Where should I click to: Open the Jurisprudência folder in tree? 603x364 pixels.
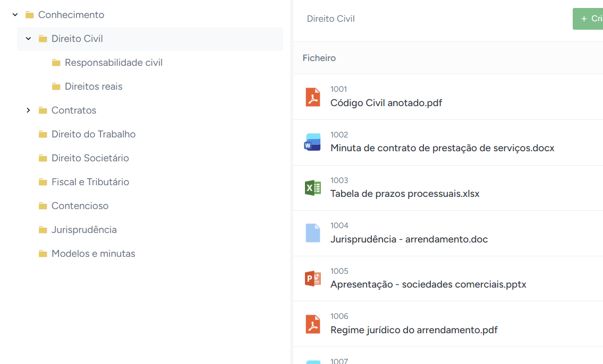[x=84, y=230]
